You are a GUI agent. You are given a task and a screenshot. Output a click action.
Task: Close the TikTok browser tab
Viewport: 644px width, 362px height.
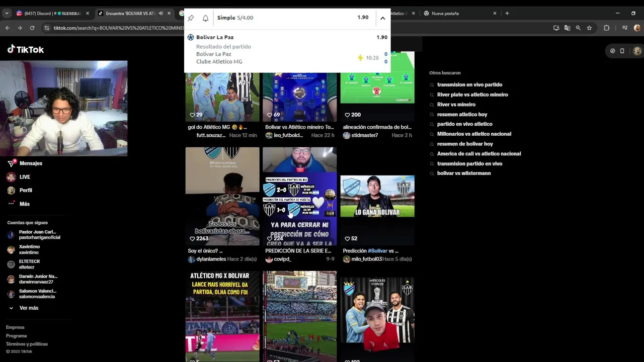[169, 14]
